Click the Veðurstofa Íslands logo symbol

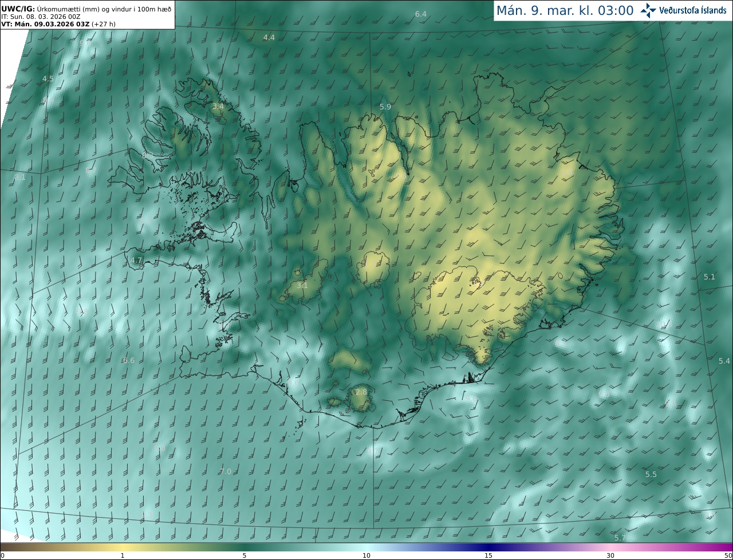[648, 10]
